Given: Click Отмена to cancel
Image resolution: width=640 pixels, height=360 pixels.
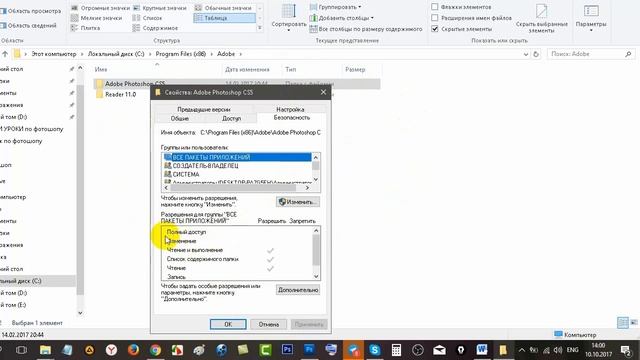Looking at the screenshot, I should [269, 324].
